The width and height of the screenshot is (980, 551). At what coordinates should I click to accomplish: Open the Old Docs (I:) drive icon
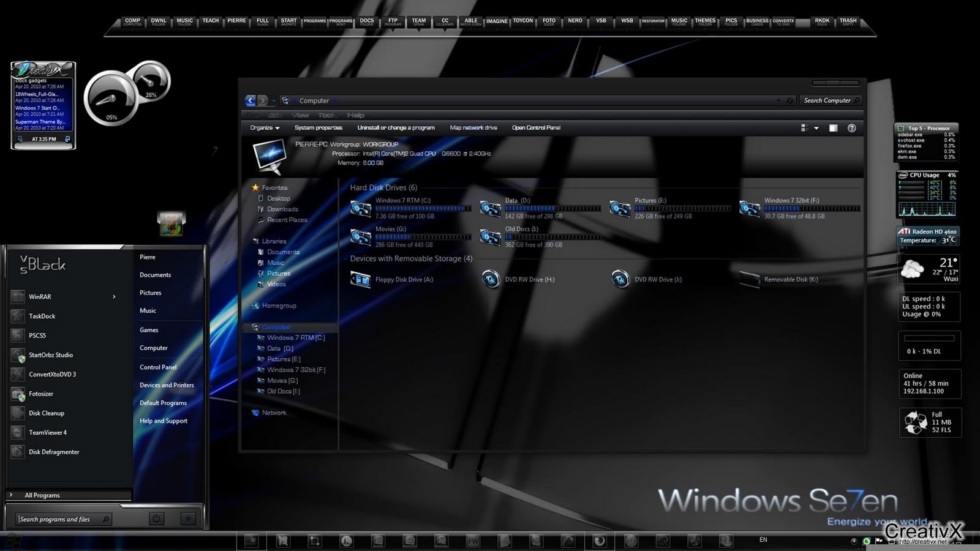click(491, 237)
